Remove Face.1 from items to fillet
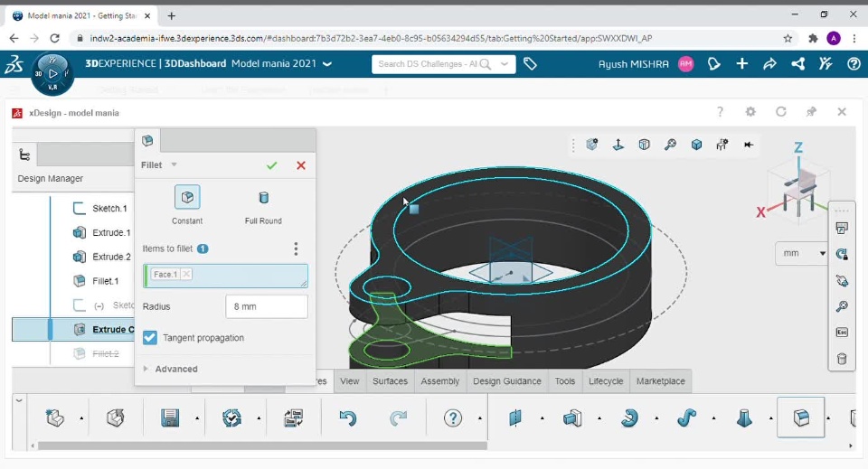 point(186,274)
